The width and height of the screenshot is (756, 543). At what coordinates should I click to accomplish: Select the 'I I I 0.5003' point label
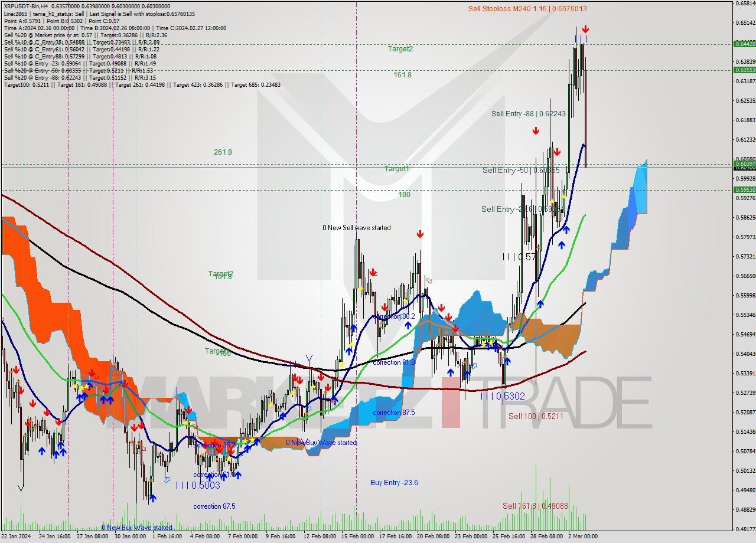[198, 485]
